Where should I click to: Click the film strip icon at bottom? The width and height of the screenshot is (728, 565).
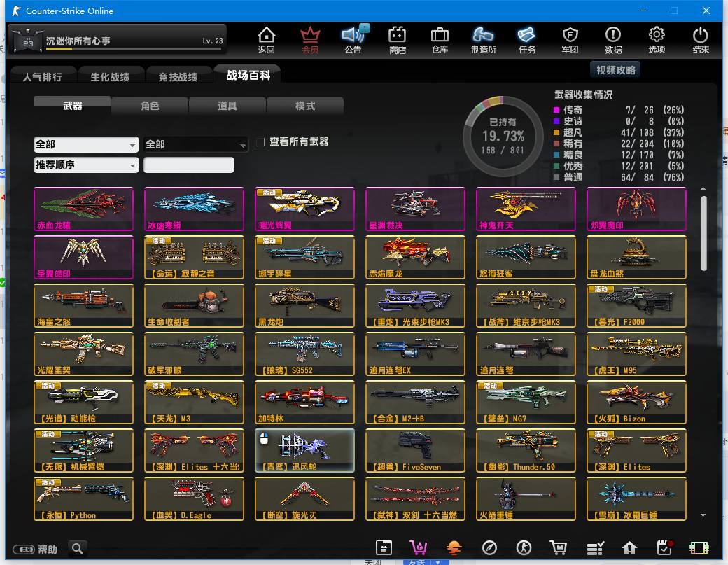699,548
